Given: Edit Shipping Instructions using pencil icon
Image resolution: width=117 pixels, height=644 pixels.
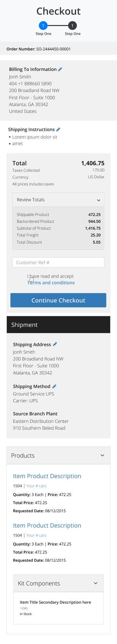Looking at the screenshot, I should (x=58, y=129).
